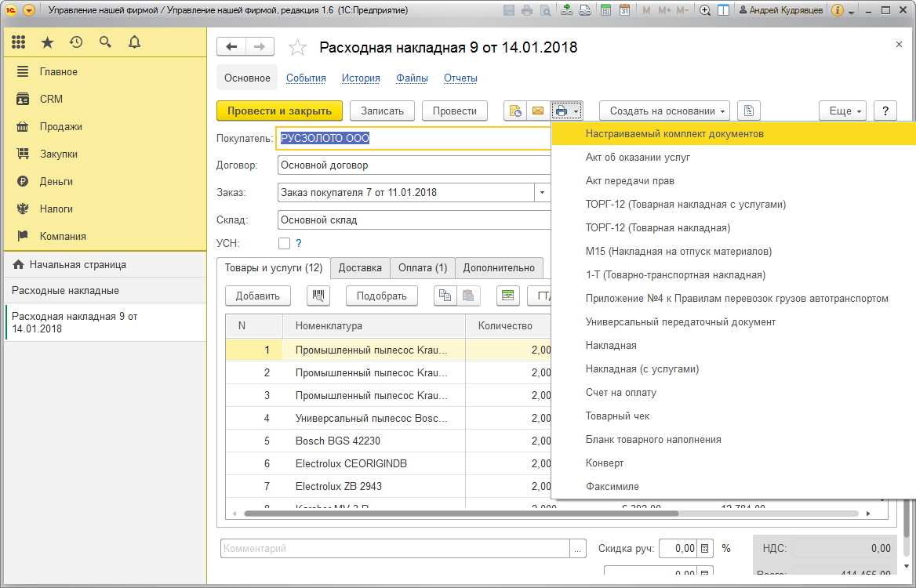Viewport: 916px width, 588px height.
Task: Open Favorites star in sidebar toolbar
Action: (x=47, y=42)
